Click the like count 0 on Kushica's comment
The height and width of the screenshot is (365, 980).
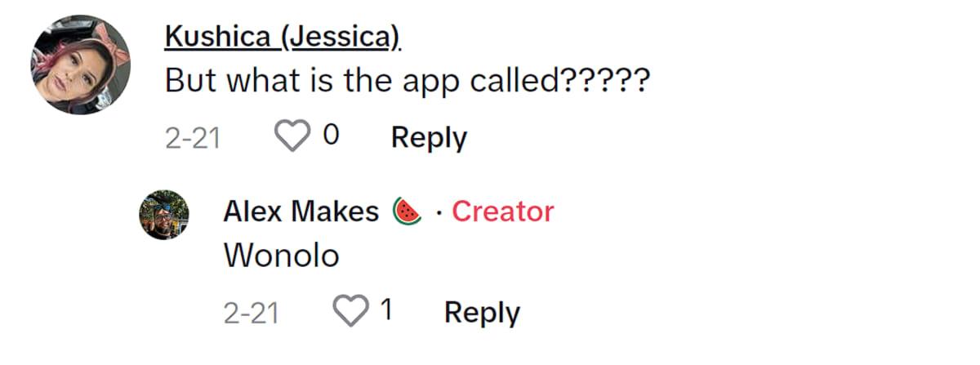click(x=331, y=136)
